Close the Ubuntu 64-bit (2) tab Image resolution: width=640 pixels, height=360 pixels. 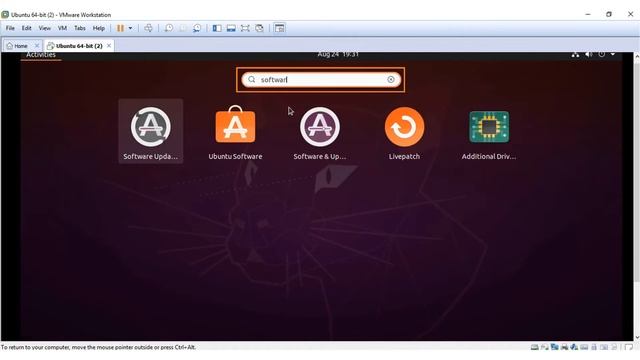click(x=109, y=46)
